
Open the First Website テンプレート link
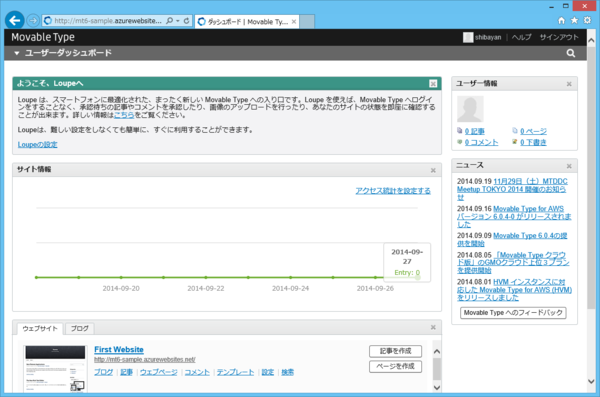[x=235, y=372]
